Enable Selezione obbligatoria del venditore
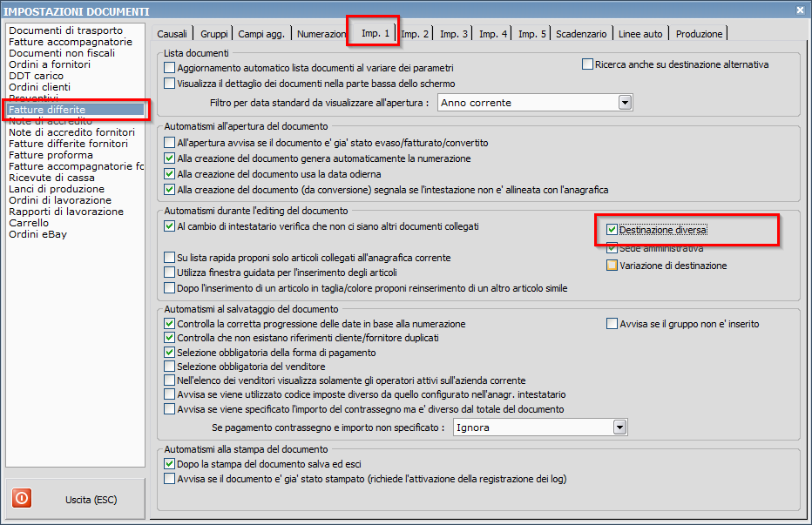 point(169,366)
